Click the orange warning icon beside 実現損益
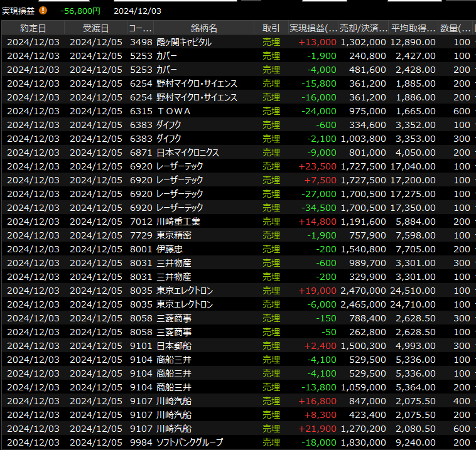The width and height of the screenshot is (476, 450). pos(43,11)
